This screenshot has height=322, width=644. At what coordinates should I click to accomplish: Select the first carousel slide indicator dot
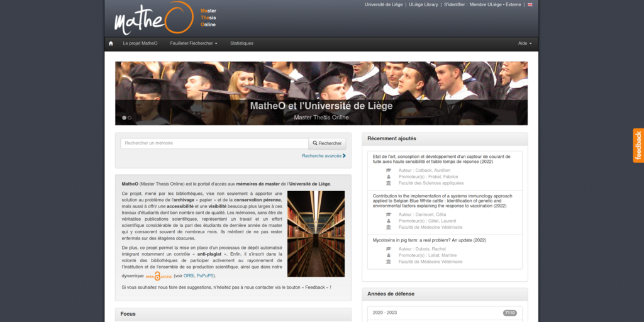tap(124, 118)
